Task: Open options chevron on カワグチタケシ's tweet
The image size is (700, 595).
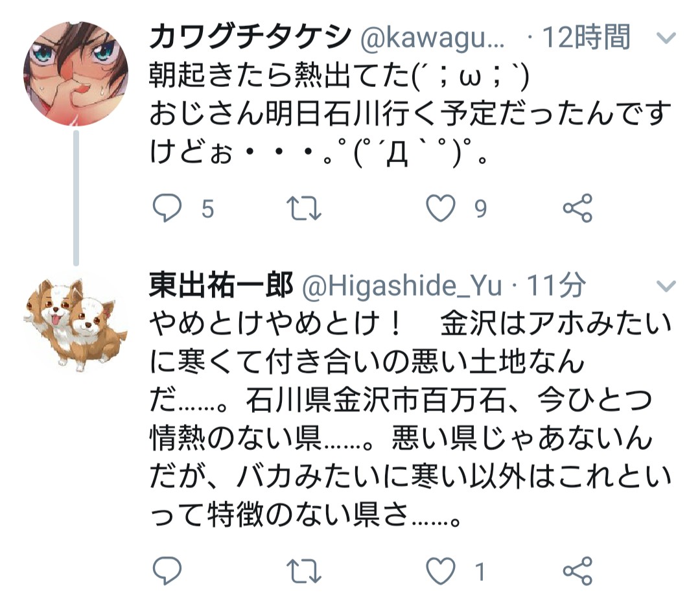Action: pos(666,38)
